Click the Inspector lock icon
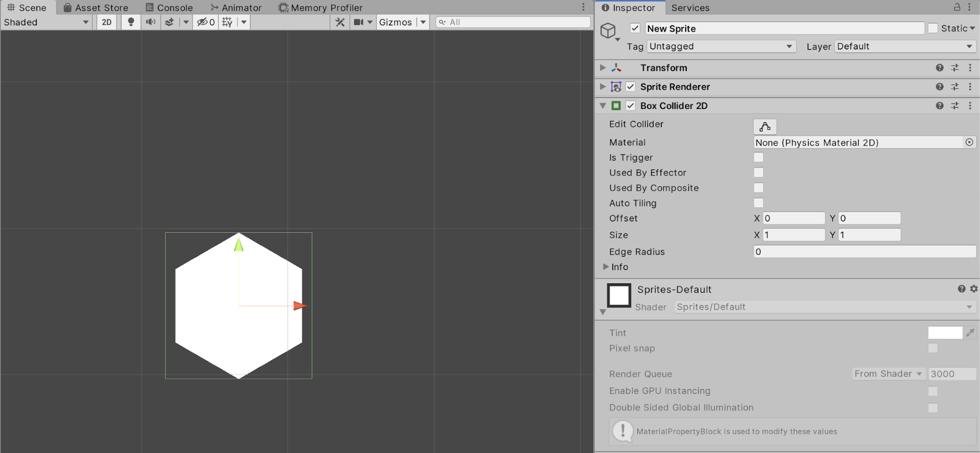This screenshot has height=453, width=980. pos(956,7)
